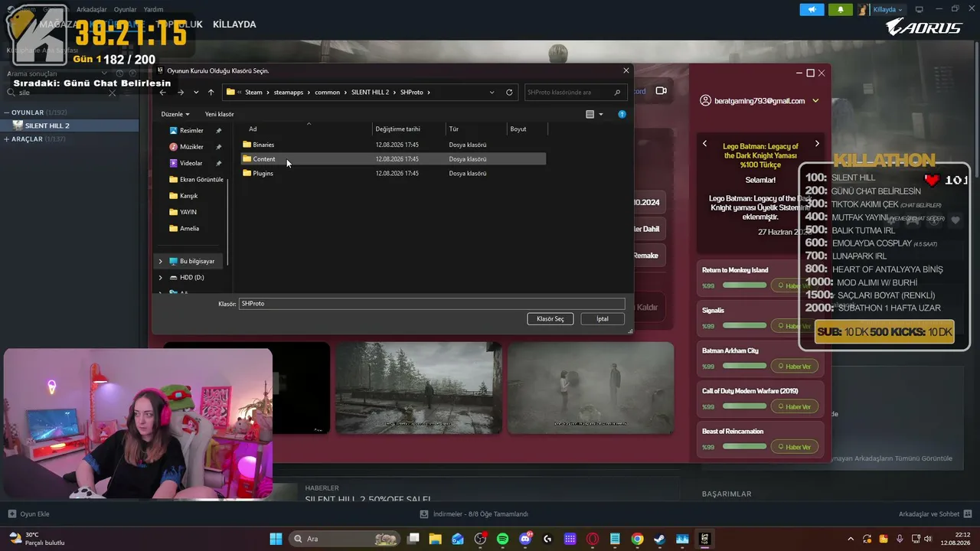Open the view options dropdown arrow
This screenshot has width=980, height=551.
pos(601,114)
